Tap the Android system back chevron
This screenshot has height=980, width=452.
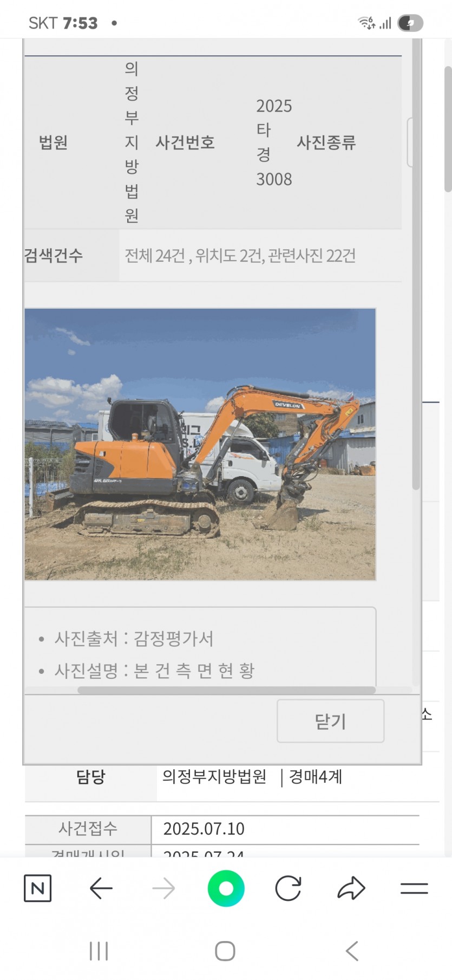[352, 951]
